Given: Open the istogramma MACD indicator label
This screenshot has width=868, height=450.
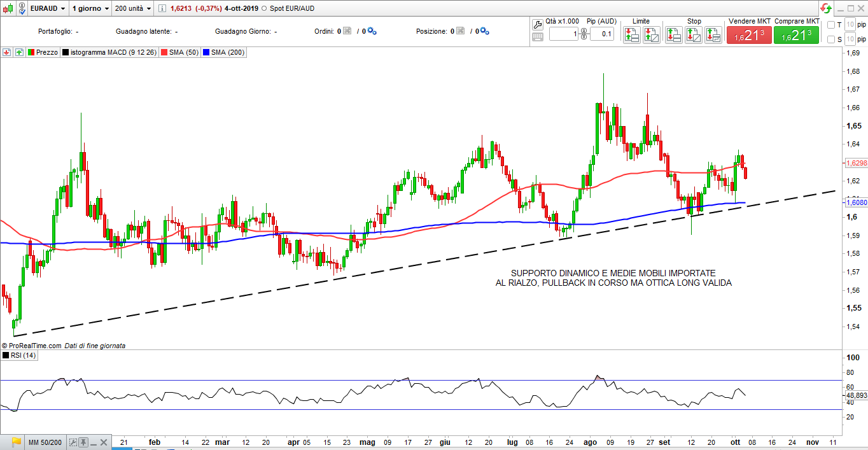Looking at the screenshot, I should [x=109, y=52].
